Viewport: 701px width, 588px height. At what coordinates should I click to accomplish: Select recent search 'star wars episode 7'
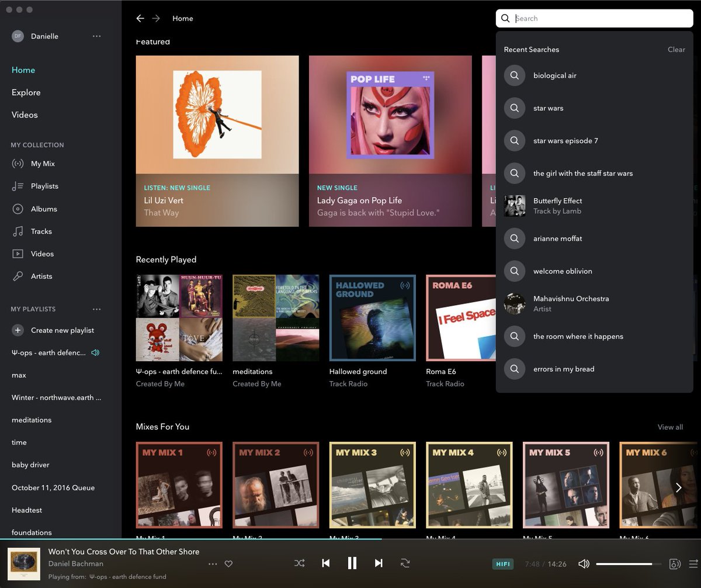595,141
